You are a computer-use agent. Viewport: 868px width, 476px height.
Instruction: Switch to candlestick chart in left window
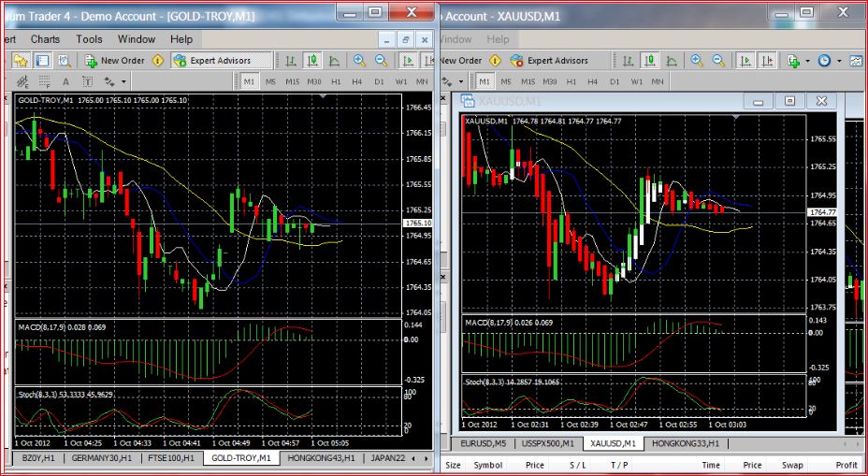tap(312, 61)
